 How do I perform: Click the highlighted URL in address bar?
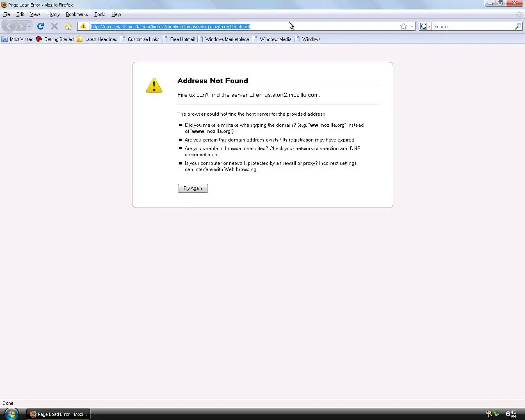170,27
